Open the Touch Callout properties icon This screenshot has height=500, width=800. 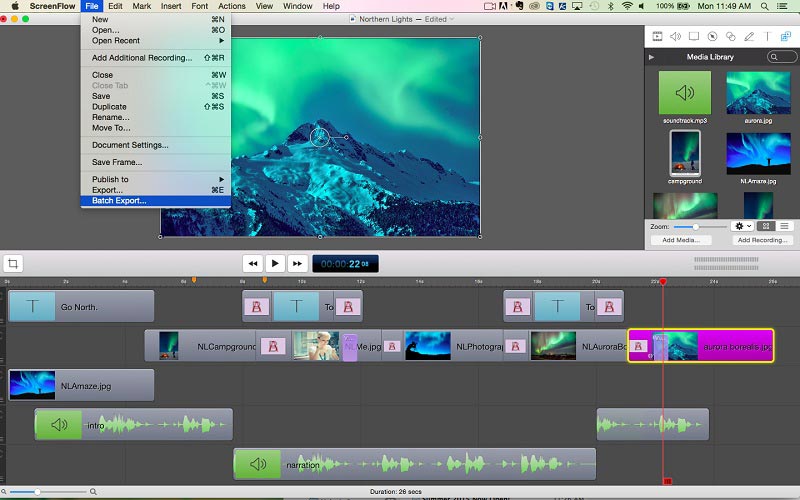pos(731,37)
